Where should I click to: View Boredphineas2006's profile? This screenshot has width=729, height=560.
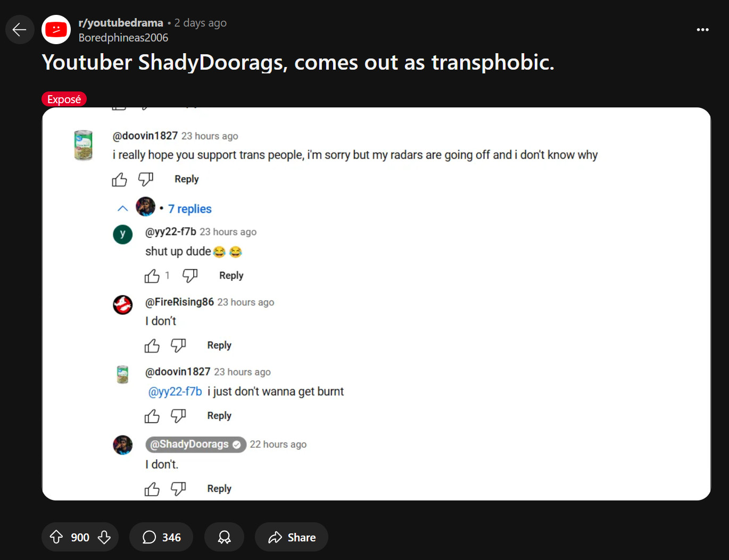pyautogui.click(x=123, y=38)
